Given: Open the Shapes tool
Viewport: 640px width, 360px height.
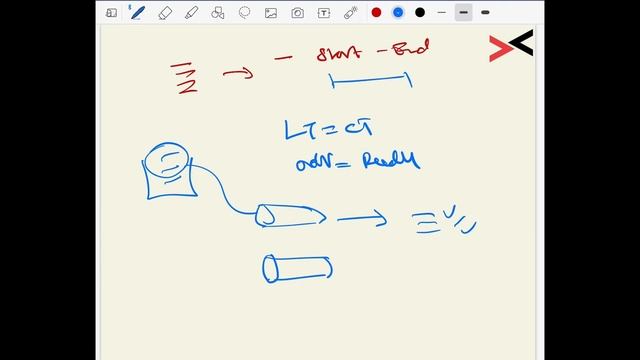Looking at the screenshot, I should coord(218,13).
